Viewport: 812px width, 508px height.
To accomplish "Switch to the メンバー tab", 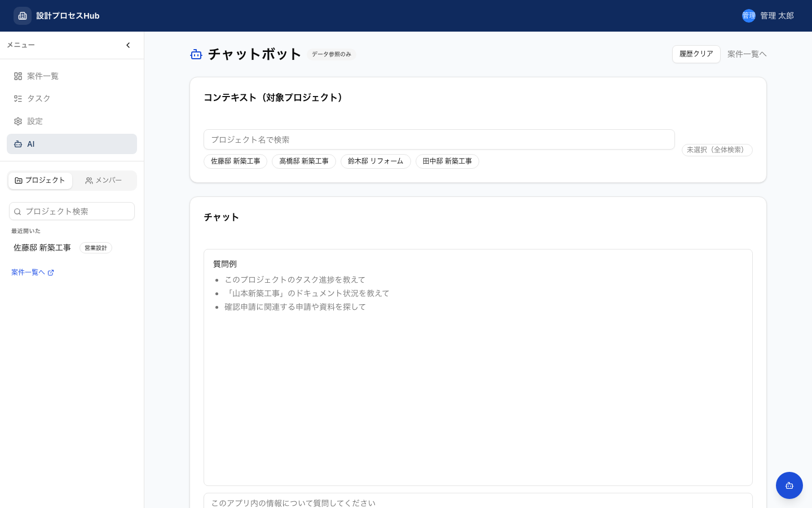I will [x=103, y=180].
